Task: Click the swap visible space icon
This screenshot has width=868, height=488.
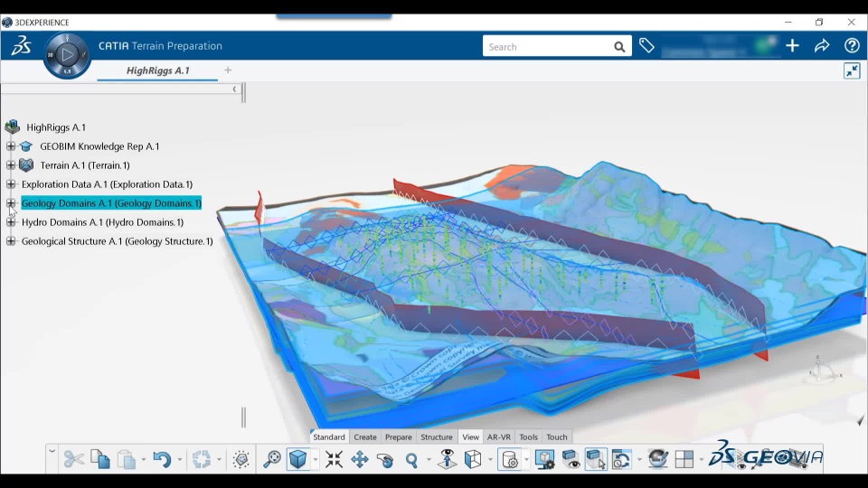Action: coord(622,459)
